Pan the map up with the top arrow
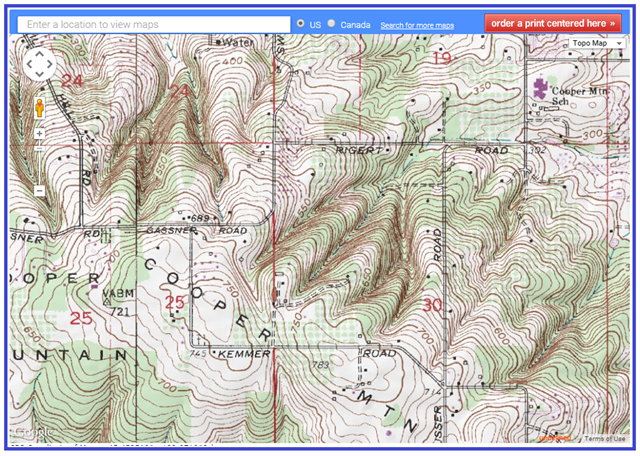Viewport: 640px width, 456px height. 40,54
